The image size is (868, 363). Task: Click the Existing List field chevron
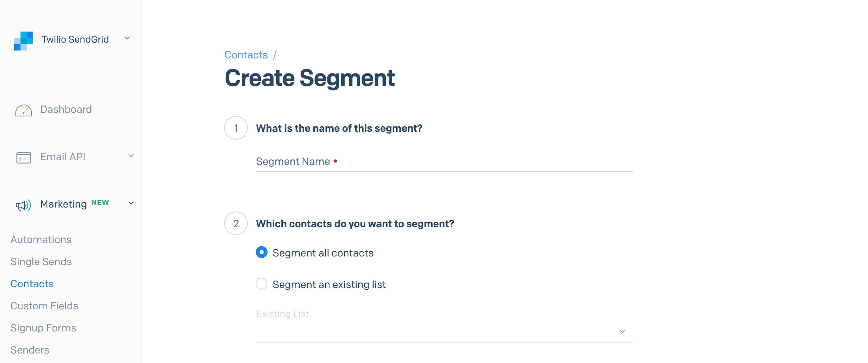[x=622, y=331]
